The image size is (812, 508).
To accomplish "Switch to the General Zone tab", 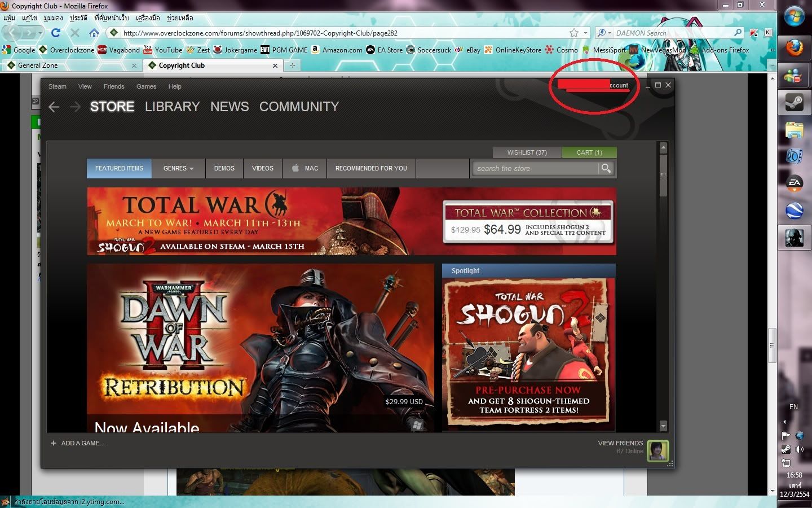I will tap(71, 65).
